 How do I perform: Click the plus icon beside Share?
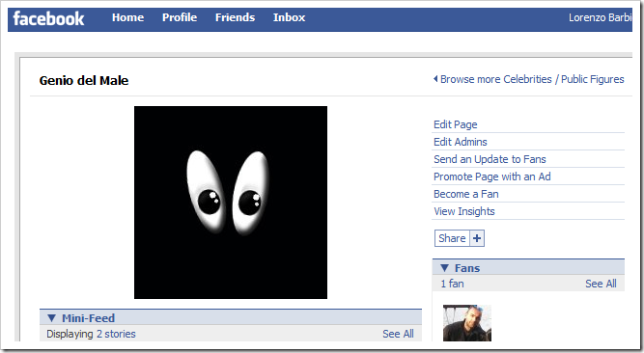[x=477, y=238]
